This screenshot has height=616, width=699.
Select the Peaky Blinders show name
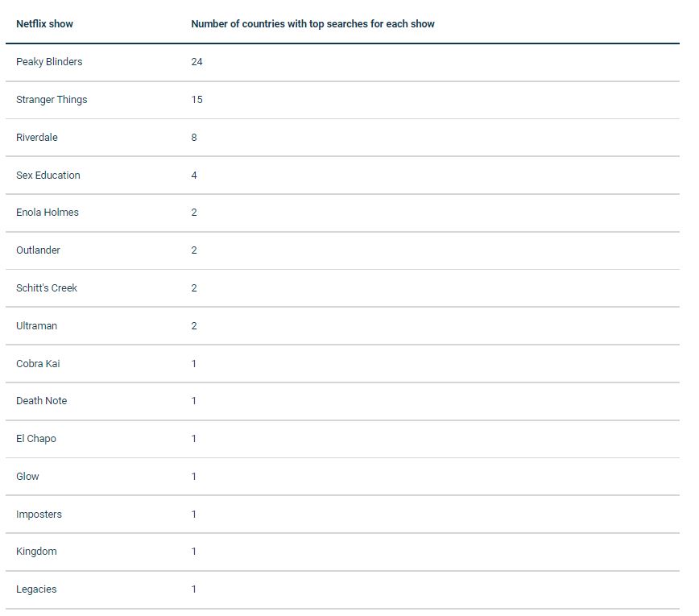(x=49, y=62)
